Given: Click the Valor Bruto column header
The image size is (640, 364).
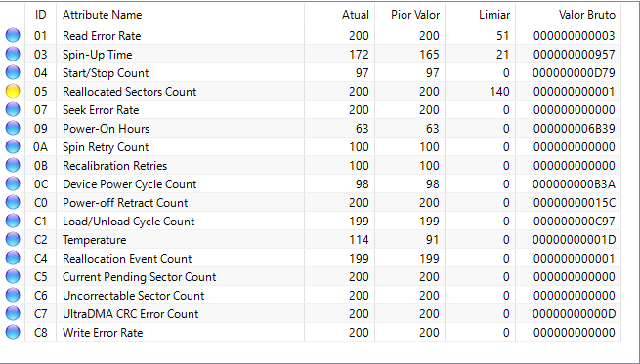Looking at the screenshot, I should pyautogui.click(x=568, y=15).
